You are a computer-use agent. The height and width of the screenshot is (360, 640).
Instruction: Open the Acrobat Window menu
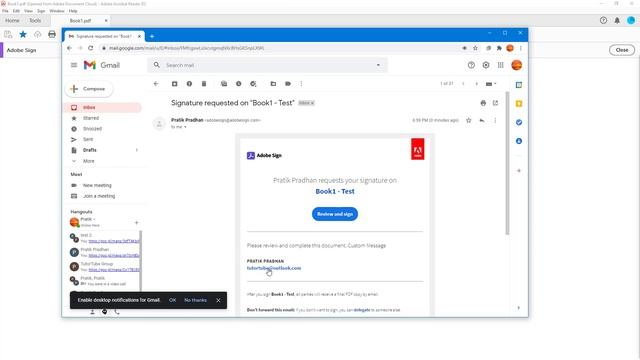[57, 11]
